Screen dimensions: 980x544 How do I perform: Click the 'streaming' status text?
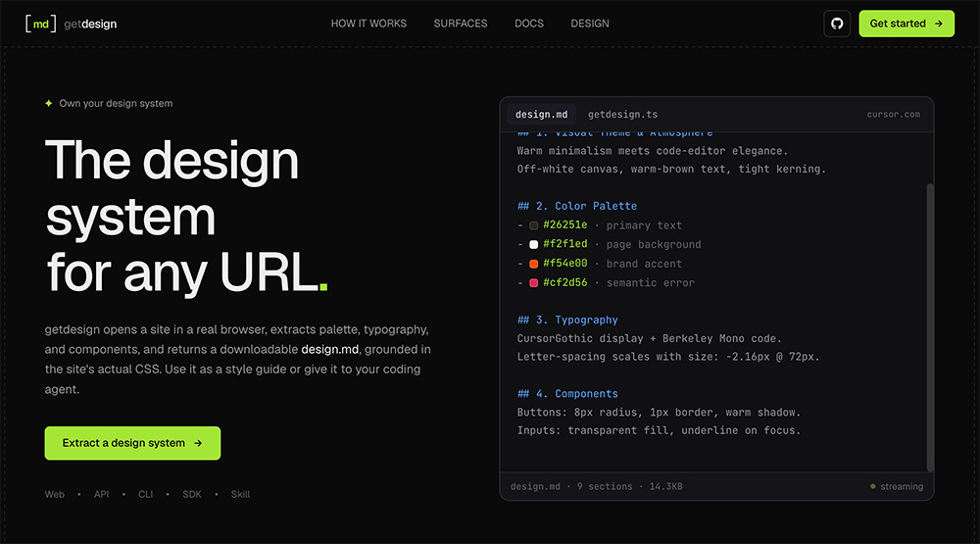point(902,486)
